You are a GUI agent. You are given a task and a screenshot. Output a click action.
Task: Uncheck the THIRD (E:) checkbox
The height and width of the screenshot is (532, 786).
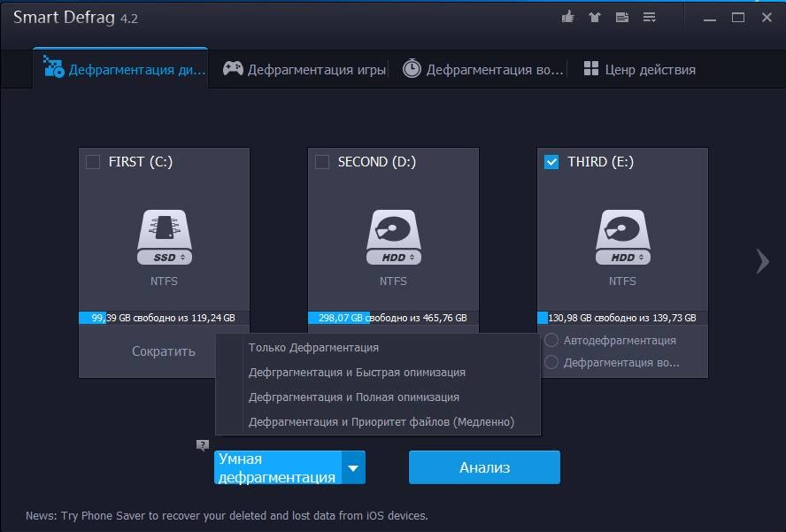[551, 162]
